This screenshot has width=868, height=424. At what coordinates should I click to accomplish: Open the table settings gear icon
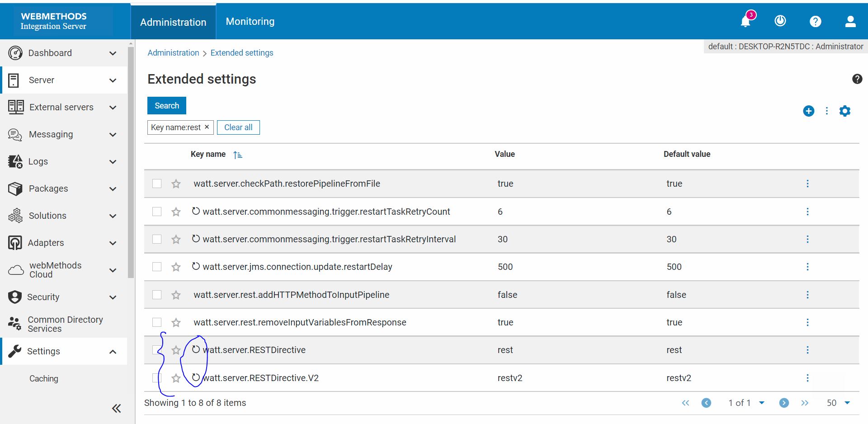(x=844, y=111)
